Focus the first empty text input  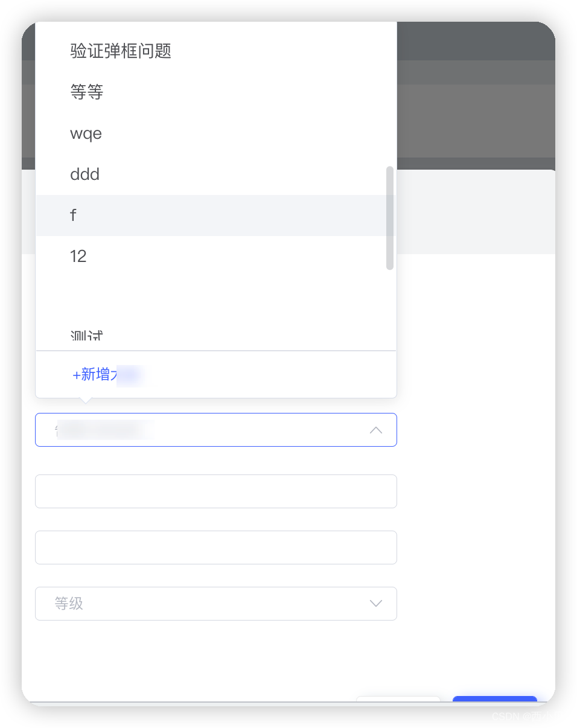click(216, 491)
